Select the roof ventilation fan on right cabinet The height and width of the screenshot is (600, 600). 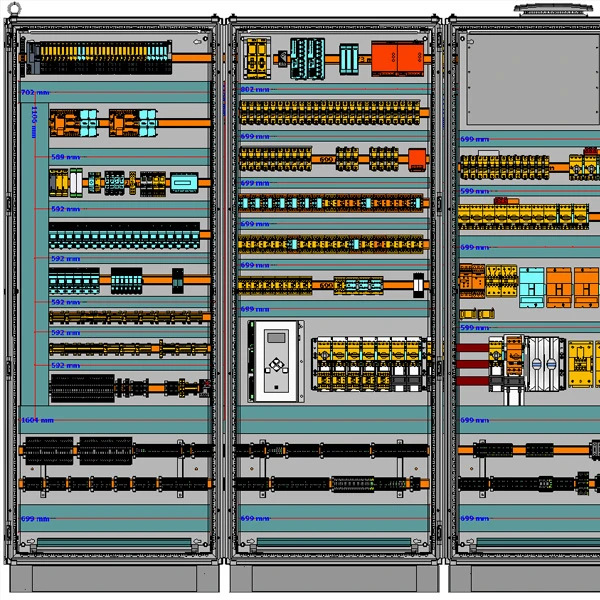(x=547, y=8)
